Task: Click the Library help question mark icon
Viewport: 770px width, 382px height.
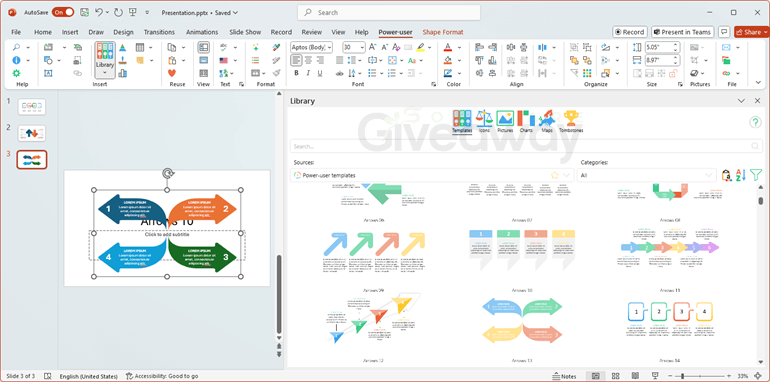Action: coord(755,122)
